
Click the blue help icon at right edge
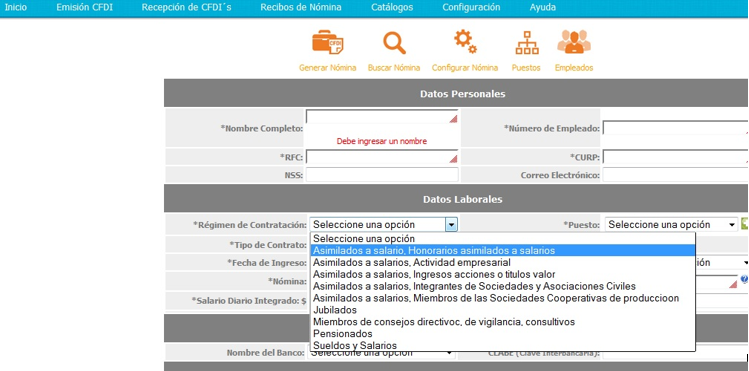[x=744, y=279]
